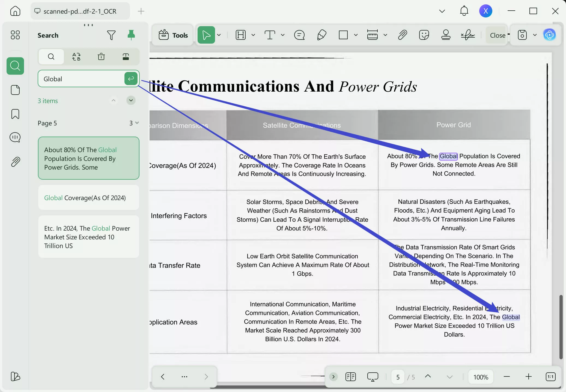Enable the select cursor tool
Viewport: 566px width, 392px height.
point(207,35)
